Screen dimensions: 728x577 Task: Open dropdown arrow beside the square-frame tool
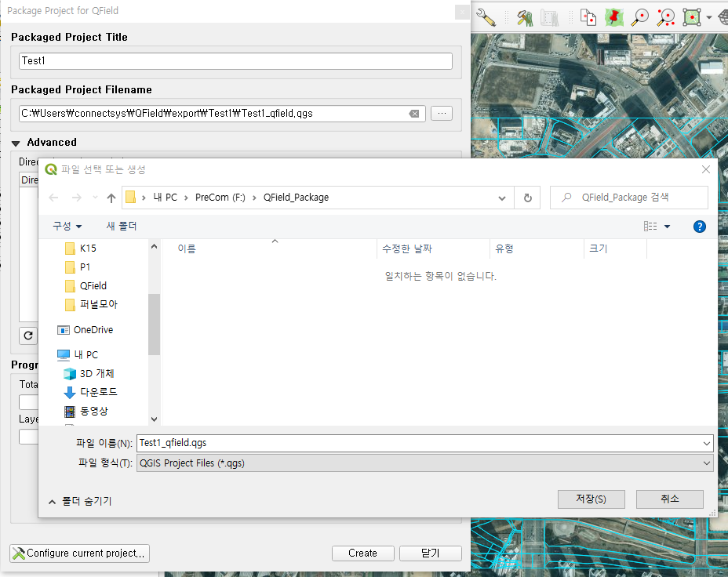(x=709, y=17)
